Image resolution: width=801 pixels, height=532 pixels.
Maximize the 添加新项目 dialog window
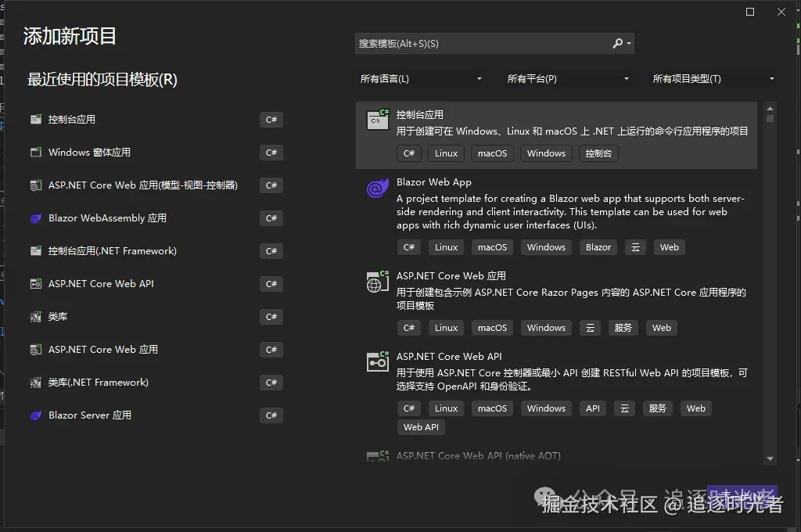tap(750, 12)
